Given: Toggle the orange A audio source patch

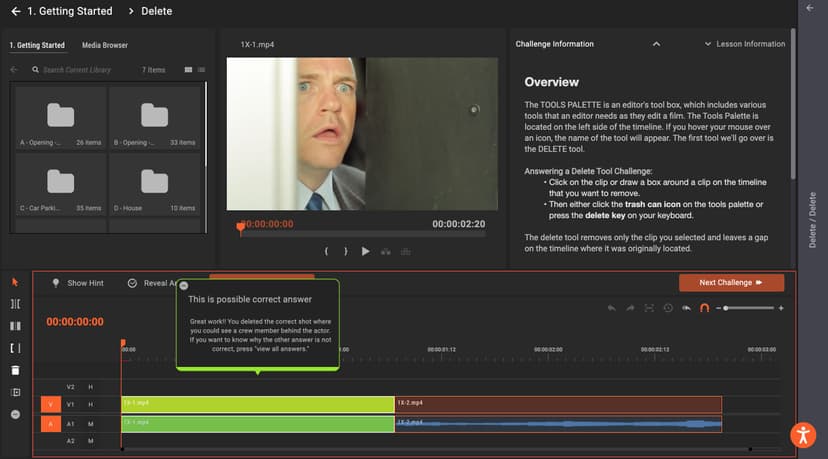Looking at the screenshot, I should pos(51,424).
